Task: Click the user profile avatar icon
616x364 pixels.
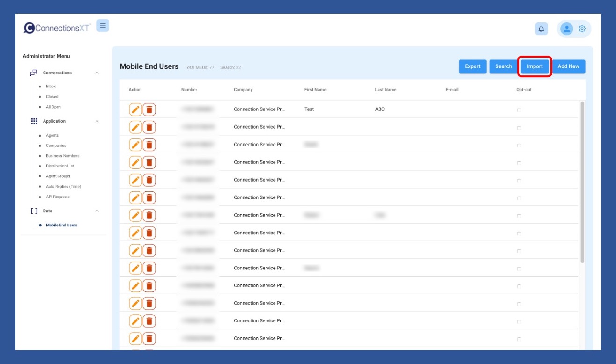Action: (x=567, y=29)
